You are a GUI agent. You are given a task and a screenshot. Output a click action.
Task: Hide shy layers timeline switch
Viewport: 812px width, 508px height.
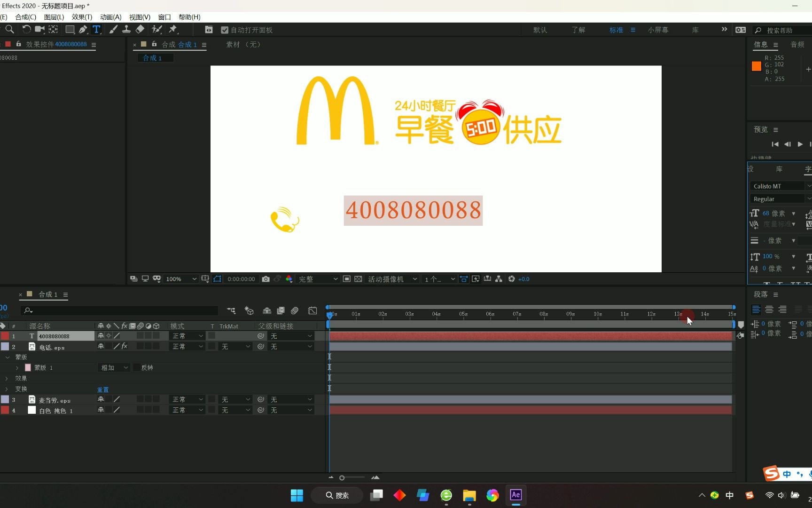click(266, 310)
